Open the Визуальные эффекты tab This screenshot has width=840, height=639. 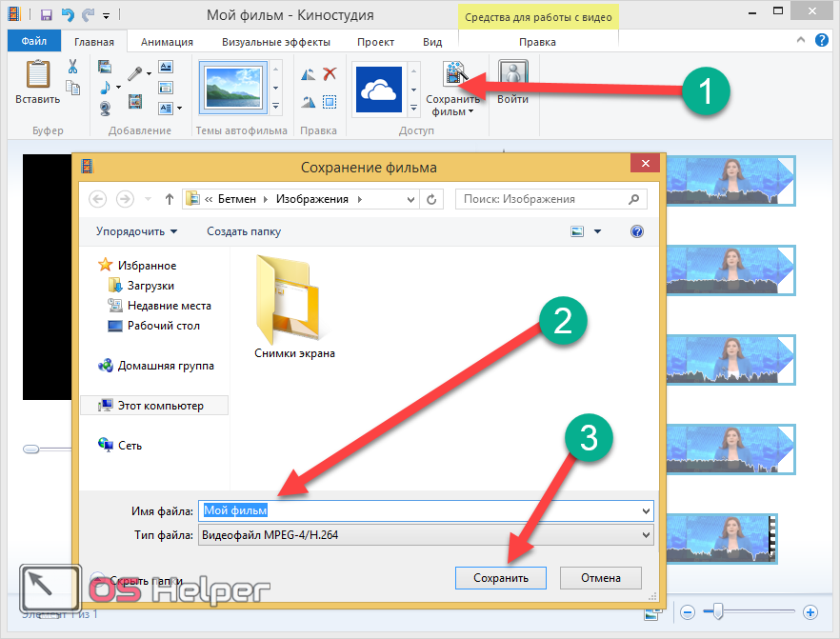point(276,42)
